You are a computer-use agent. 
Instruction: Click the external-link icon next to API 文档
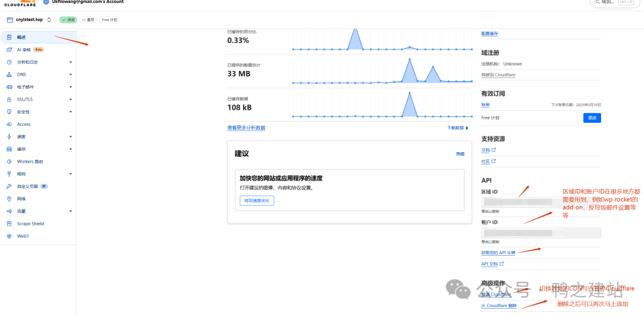501,264
